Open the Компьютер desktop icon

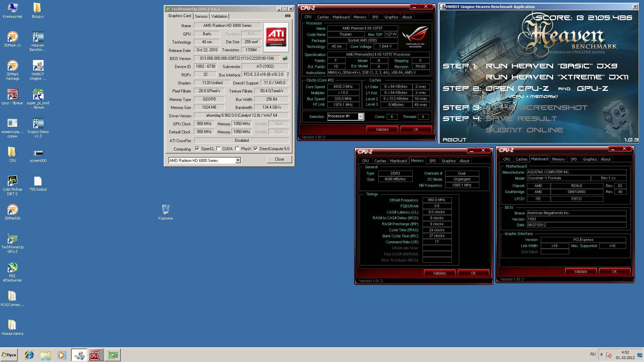[12, 10]
